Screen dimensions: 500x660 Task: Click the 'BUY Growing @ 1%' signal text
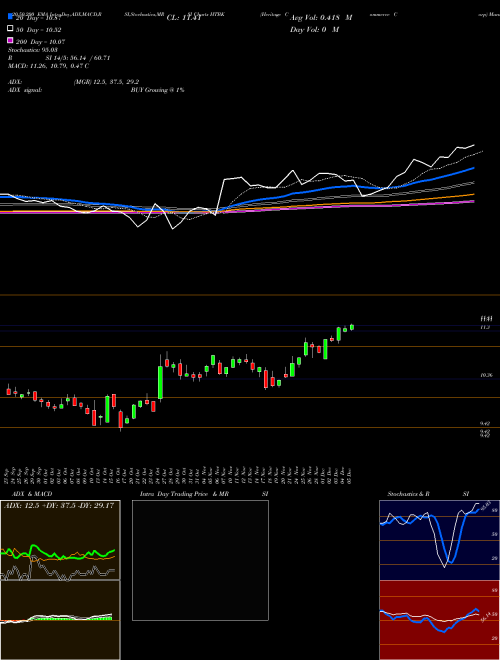click(x=157, y=90)
